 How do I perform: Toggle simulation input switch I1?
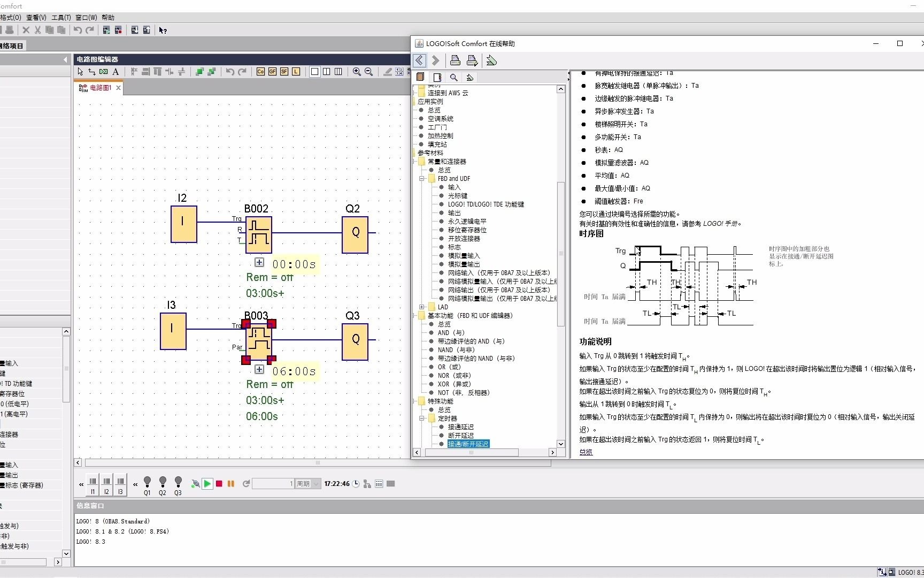point(93,485)
